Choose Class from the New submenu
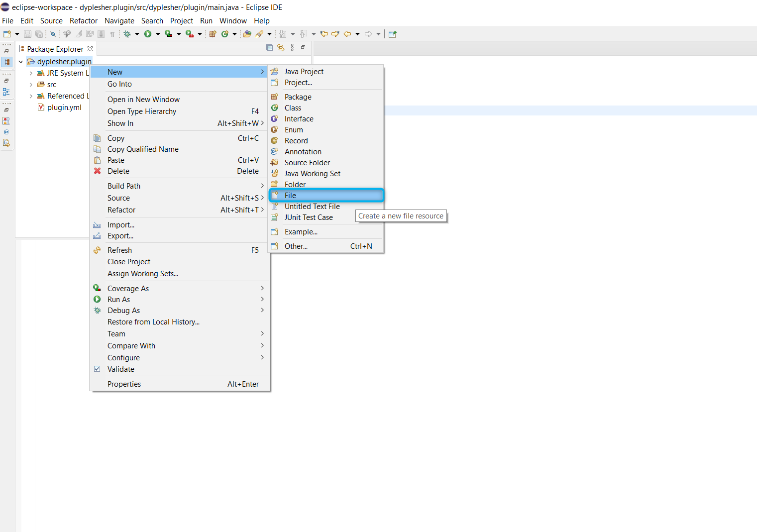The width and height of the screenshot is (757, 532). point(326,108)
